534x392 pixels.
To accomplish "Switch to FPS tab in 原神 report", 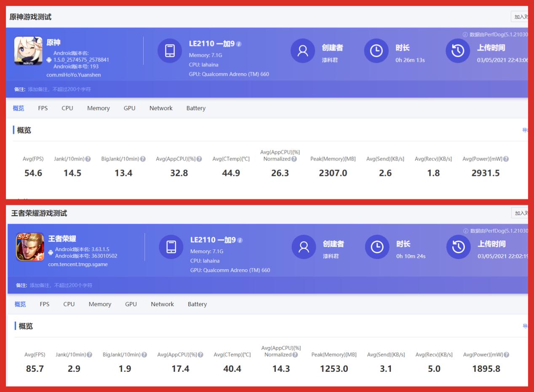I will (x=43, y=108).
